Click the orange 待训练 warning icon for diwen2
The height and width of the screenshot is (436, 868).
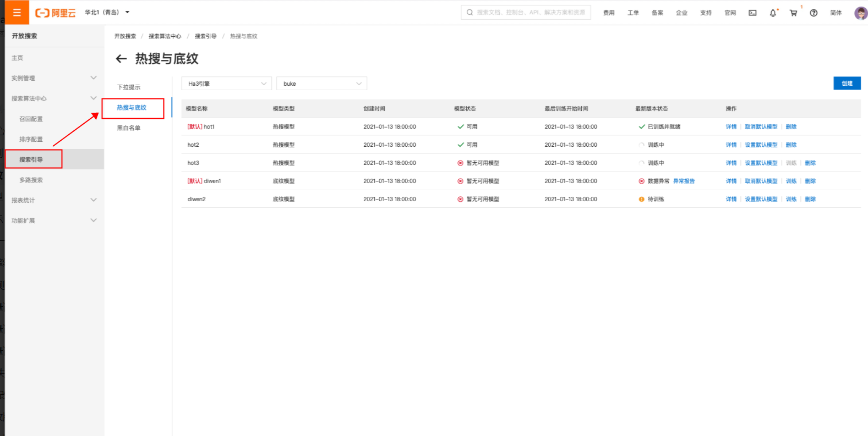tap(642, 199)
